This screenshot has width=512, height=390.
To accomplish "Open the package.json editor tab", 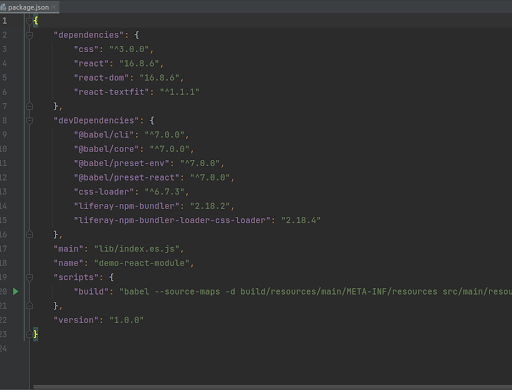I will [28, 7].
